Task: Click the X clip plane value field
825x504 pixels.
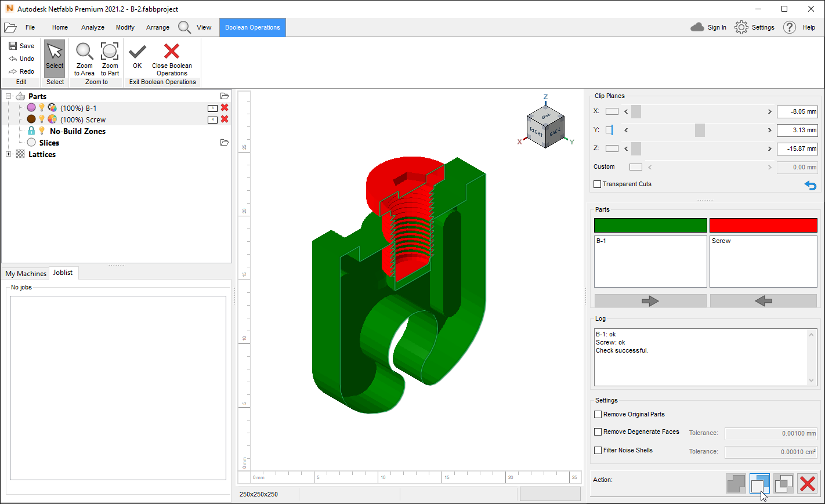Action: point(797,111)
